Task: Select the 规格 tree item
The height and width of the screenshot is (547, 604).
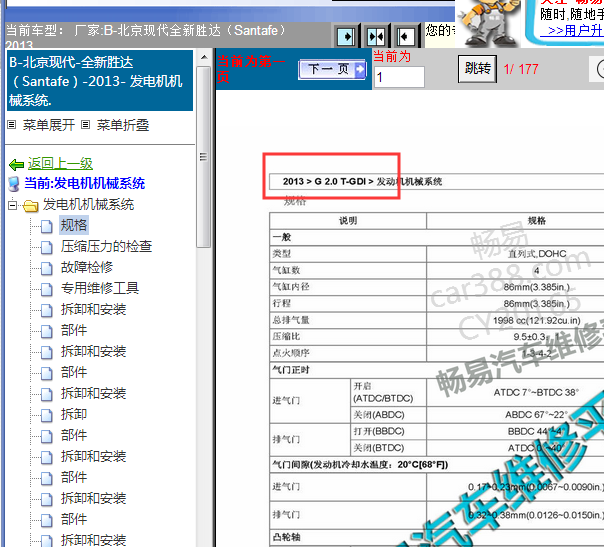Action: (x=74, y=225)
